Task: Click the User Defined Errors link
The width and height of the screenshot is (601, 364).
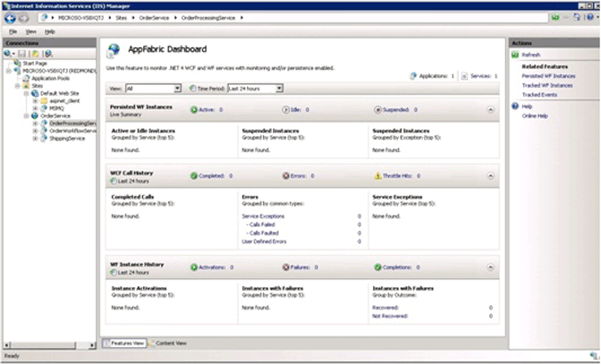Action: (x=264, y=241)
